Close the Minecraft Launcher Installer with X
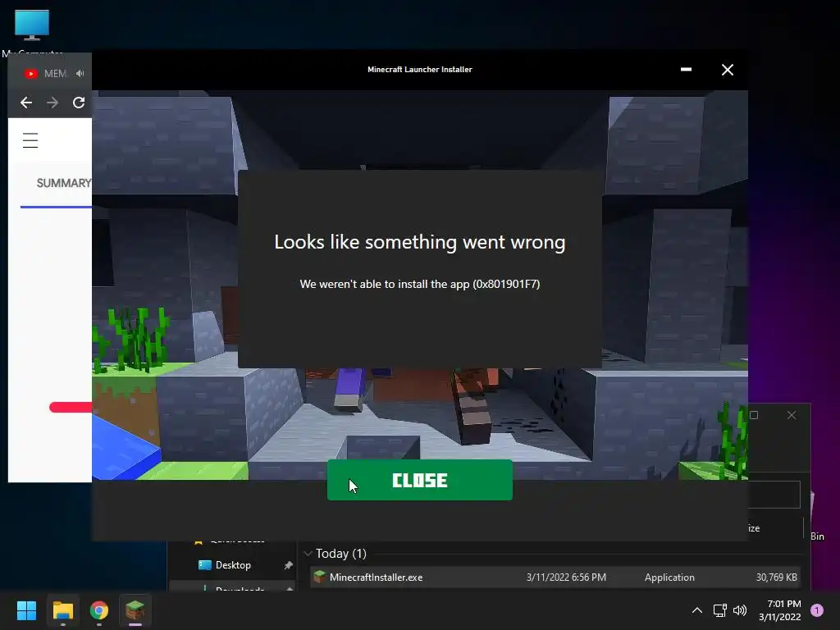840x630 pixels. click(727, 70)
